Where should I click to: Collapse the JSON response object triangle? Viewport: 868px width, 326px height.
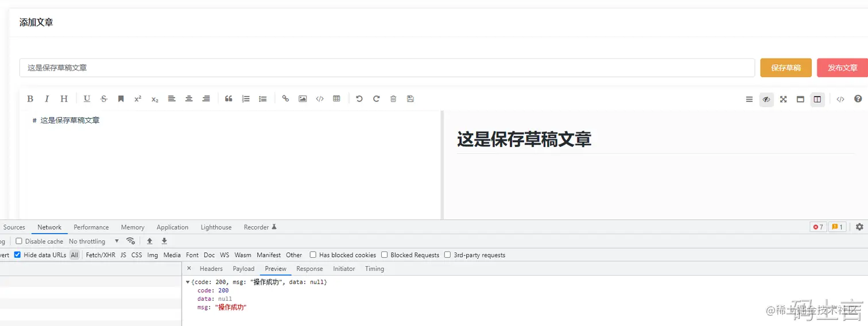(x=188, y=282)
